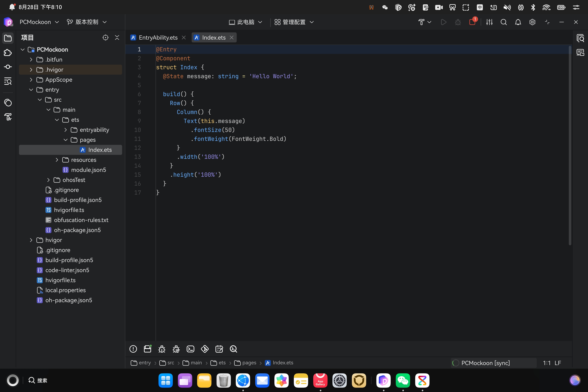Screen dimensions: 588x392
Task: Open the 此电脑 device dropdown
Action: [x=246, y=22]
